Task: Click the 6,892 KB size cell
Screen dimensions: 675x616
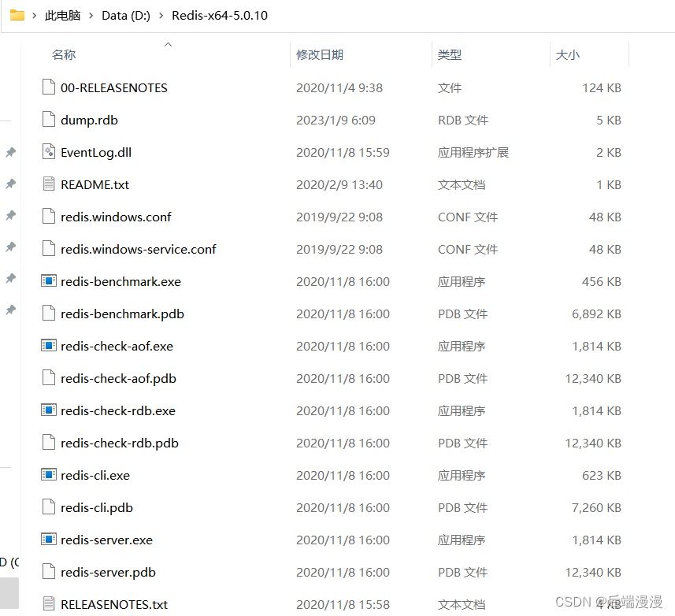Action: [597, 314]
